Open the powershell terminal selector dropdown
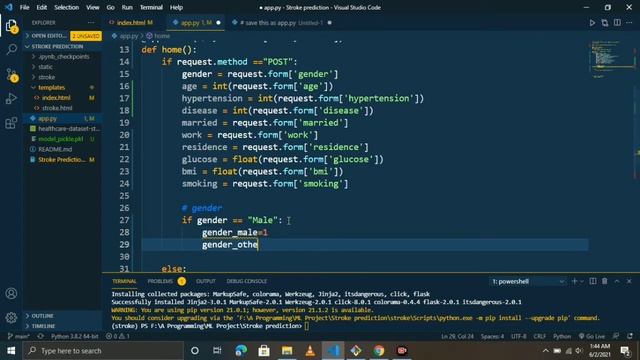The image size is (640, 360). tap(528, 281)
